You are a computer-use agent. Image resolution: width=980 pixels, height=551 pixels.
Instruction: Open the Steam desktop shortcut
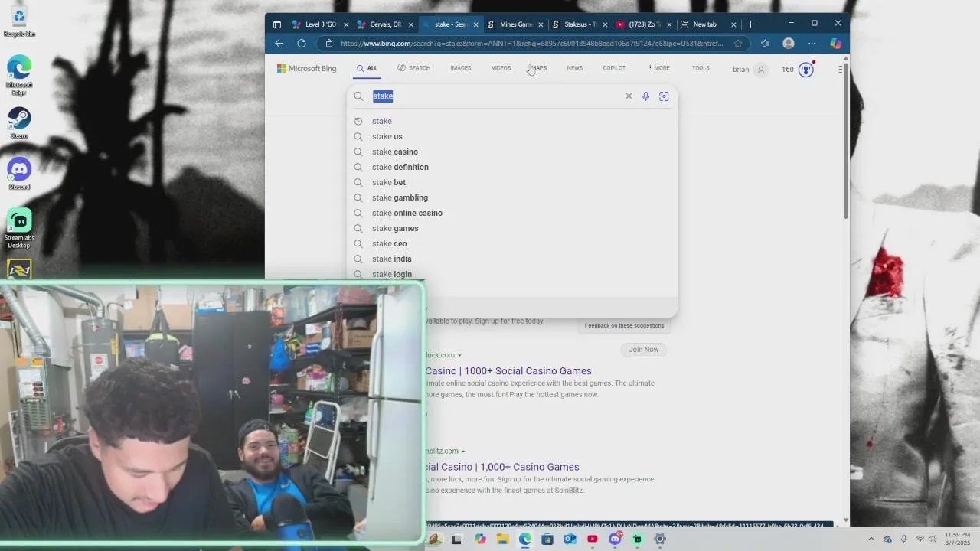tap(19, 123)
